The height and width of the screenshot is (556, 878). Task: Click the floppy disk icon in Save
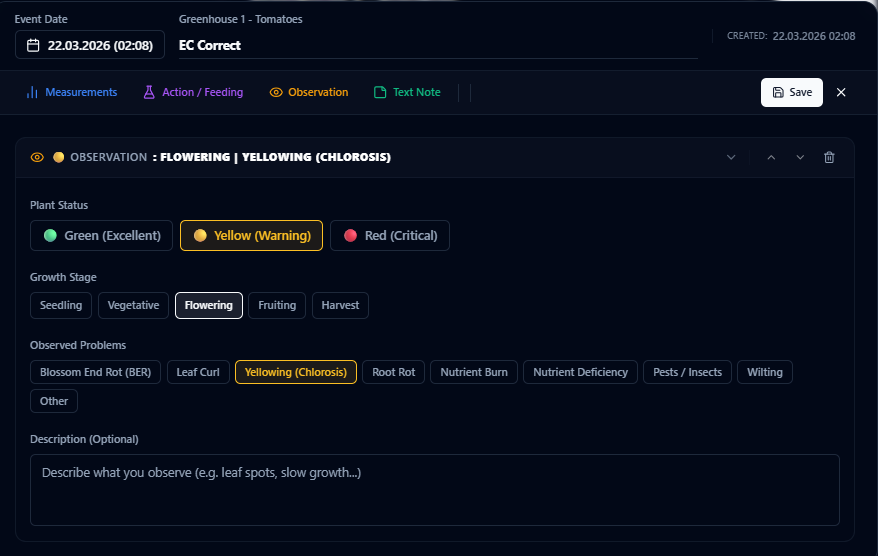[x=778, y=92]
